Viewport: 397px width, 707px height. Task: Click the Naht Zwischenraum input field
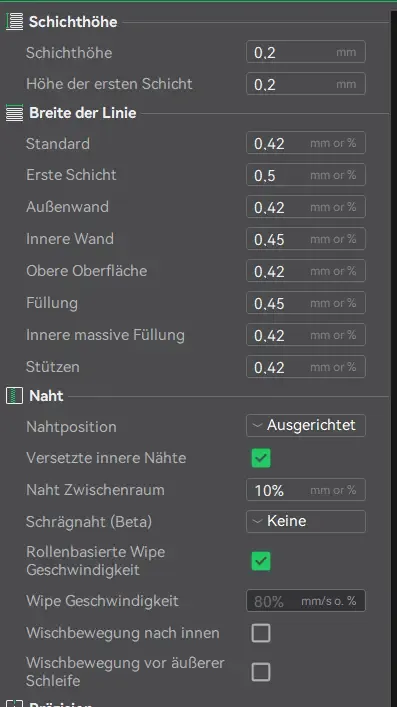coord(306,490)
